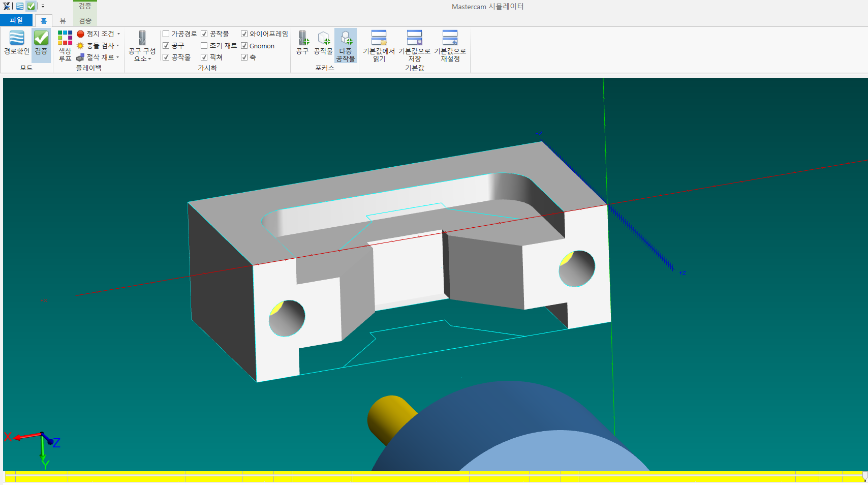Expand the 절삭 재료 dropdown arrow
Image resolution: width=868 pixels, height=485 pixels.
[118, 57]
